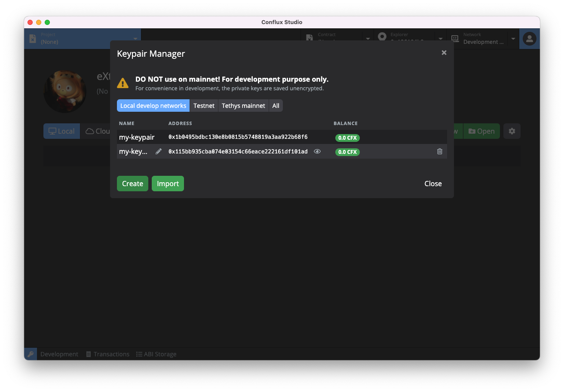Click the user avatar picture

coord(65,92)
